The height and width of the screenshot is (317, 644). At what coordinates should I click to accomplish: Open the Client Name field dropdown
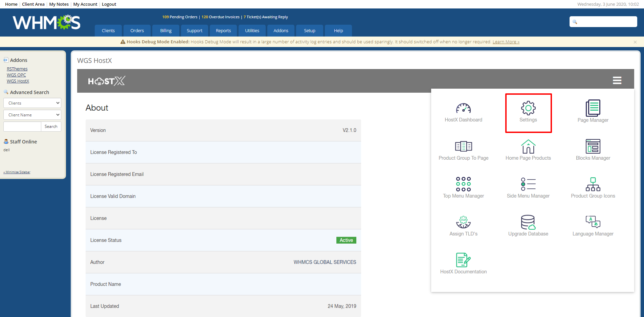[x=32, y=115]
